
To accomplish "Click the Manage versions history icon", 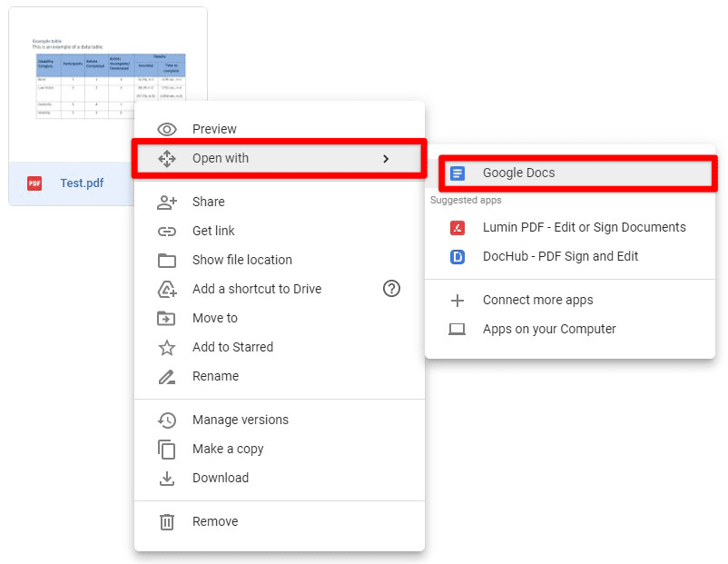I will pos(167,420).
